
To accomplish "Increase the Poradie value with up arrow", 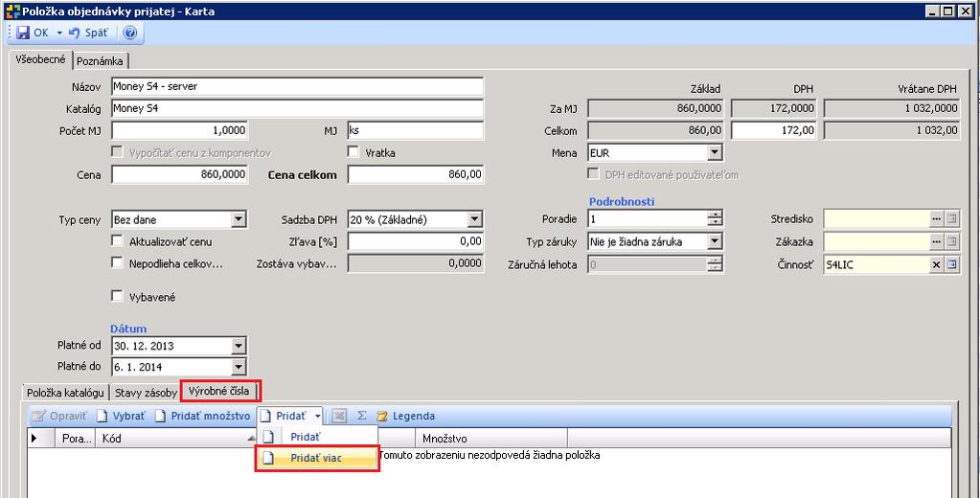I will point(715,215).
